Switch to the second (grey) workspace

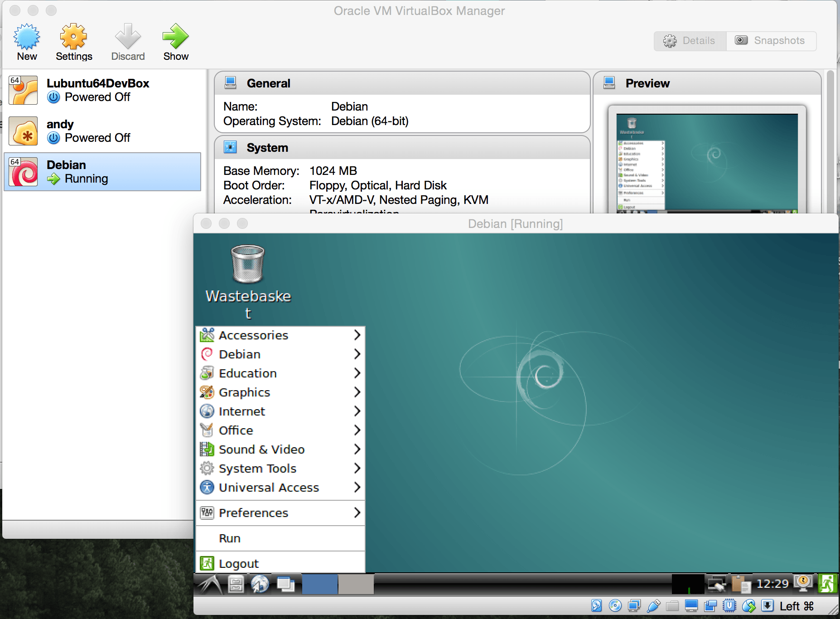click(x=356, y=584)
